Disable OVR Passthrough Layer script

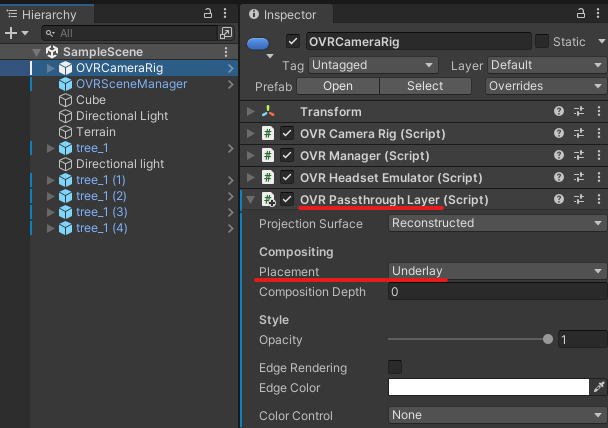[287, 199]
